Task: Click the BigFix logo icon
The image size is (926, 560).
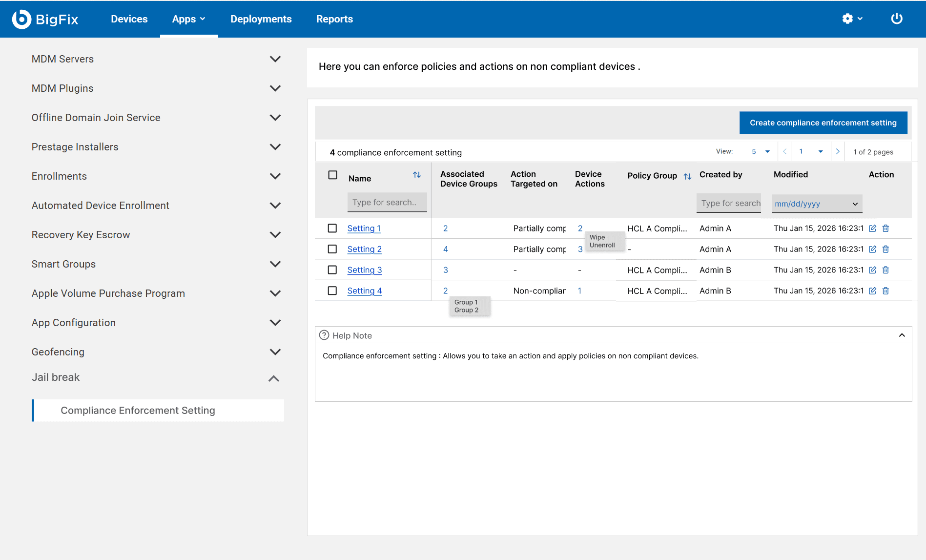Action: coord(21,19)
